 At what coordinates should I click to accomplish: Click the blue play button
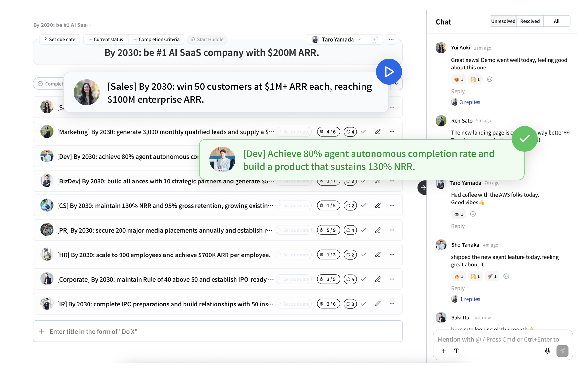[389, 72]
